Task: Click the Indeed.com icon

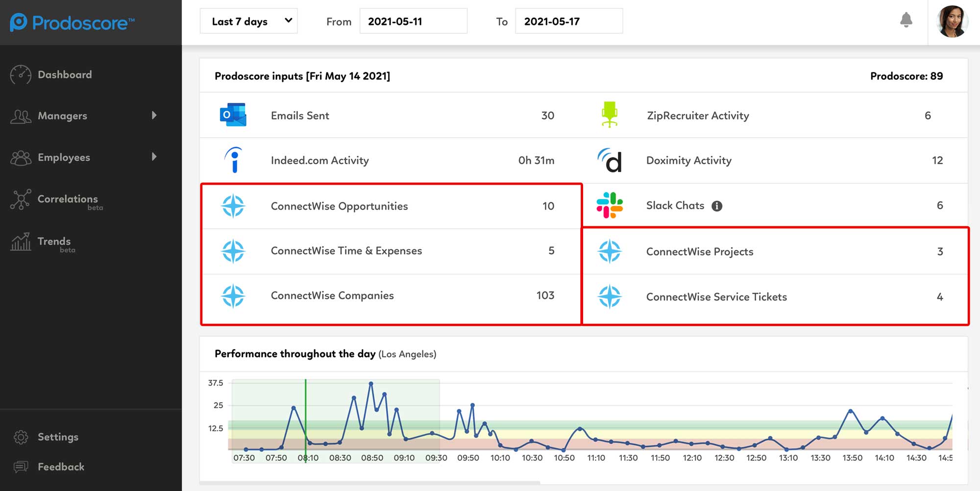Action: pyautogui.click(x=234, y=160)
